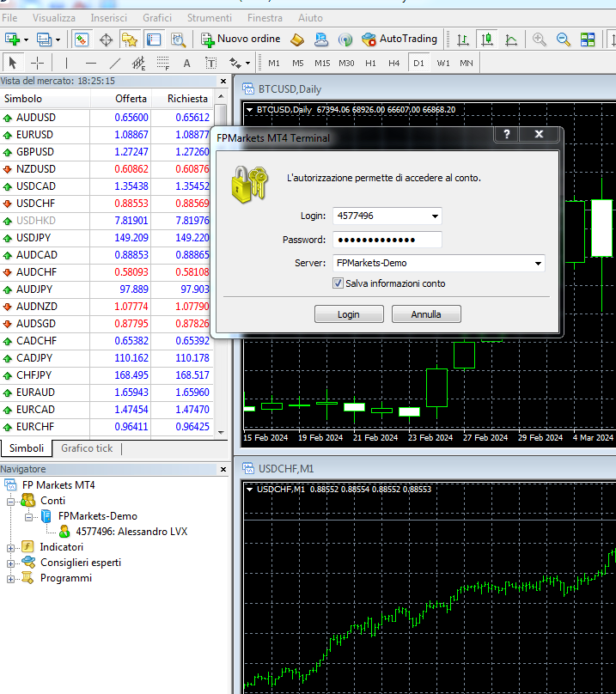Select the Fibonacci retracement tool
The height and width of the screenshot is (694, 616).
coord(163,63)
